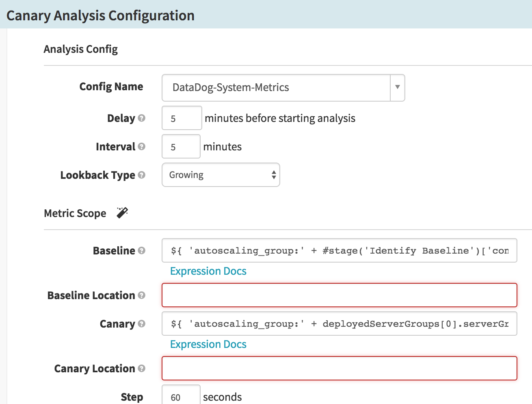
Task: Click the Interval help question mark icon
Action: [x=141, y=147]
